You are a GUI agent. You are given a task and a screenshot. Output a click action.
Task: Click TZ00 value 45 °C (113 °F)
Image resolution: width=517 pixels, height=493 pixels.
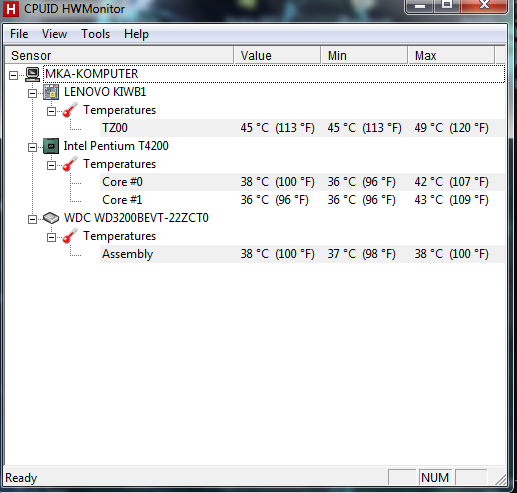tap(277, 128)
